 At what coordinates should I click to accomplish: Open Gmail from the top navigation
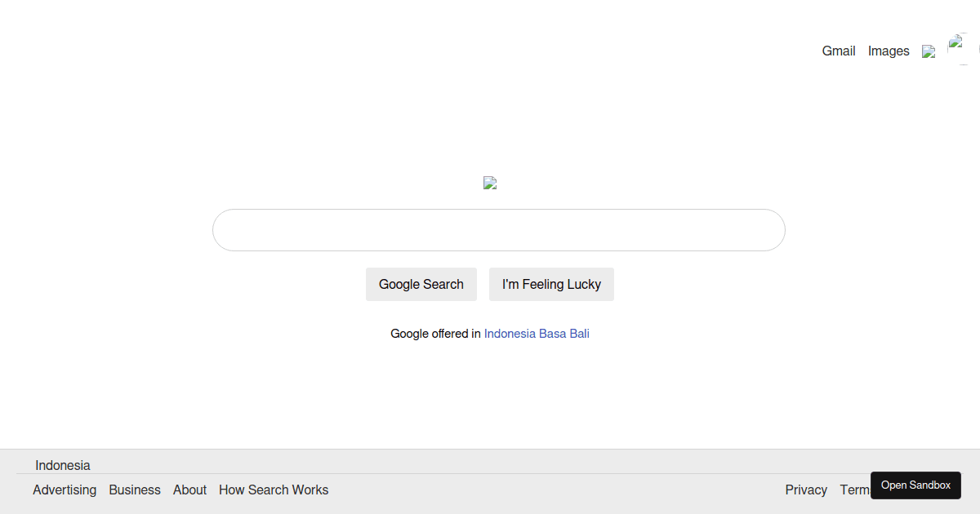838,51
